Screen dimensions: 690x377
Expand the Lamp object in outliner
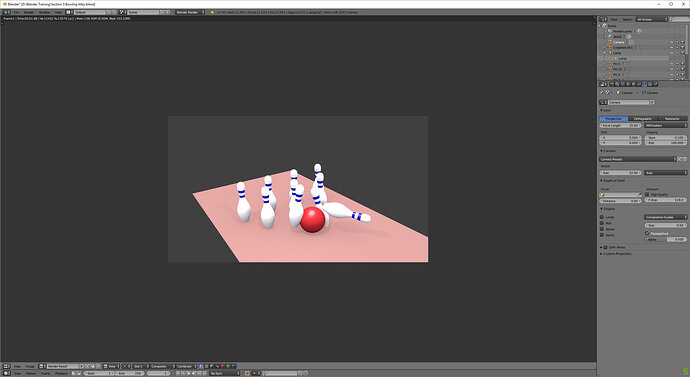(605, 53)
